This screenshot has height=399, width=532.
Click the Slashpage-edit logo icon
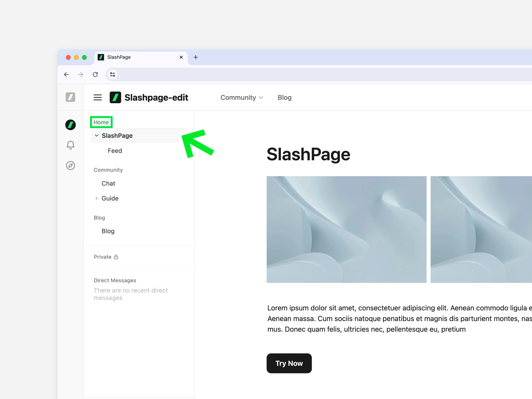click(115, 97)
